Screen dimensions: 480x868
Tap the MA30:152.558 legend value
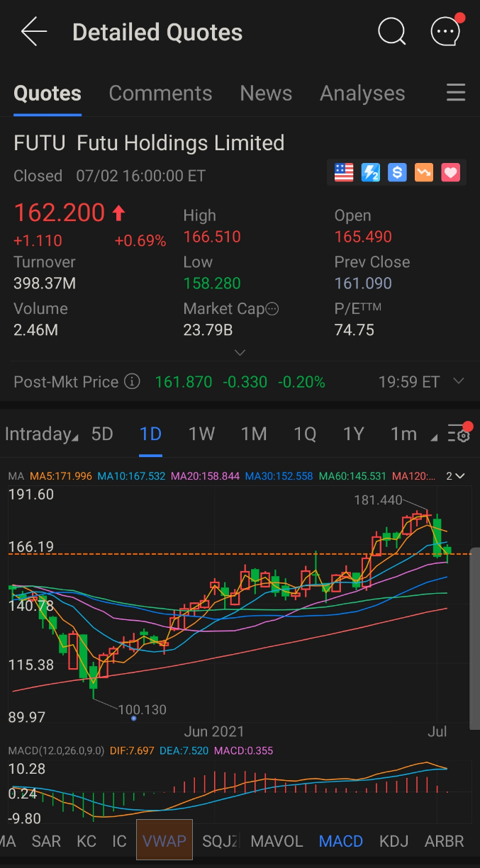pyautogui.click(x=279, y=476)
